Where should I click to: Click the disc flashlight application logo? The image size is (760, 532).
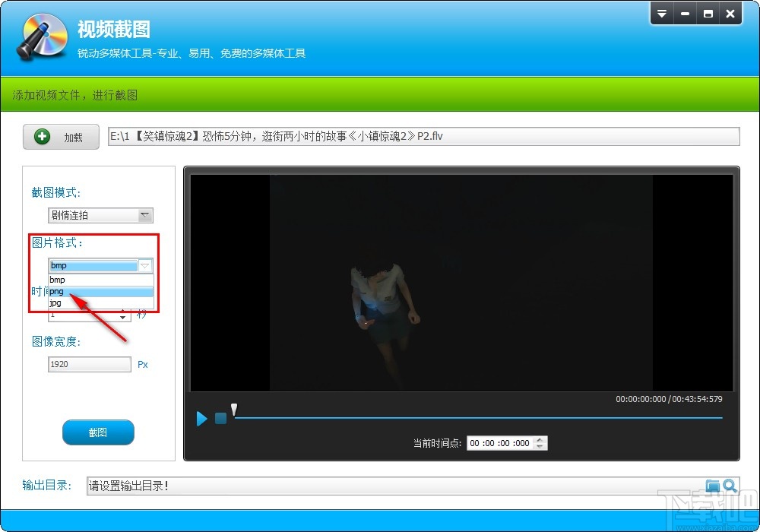tap(42, 36)
